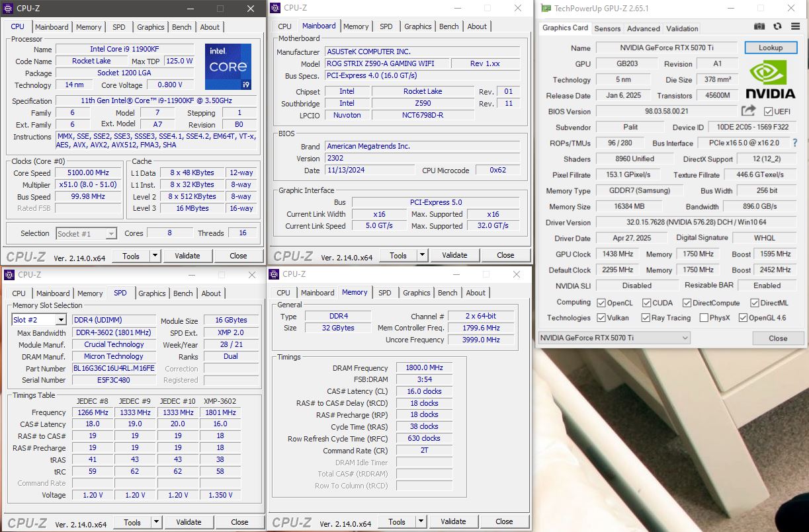Expand the Tools arrow in the CPU-Z motherboard window
Screen dimensions: 809x532
click(x=422, y=255)
